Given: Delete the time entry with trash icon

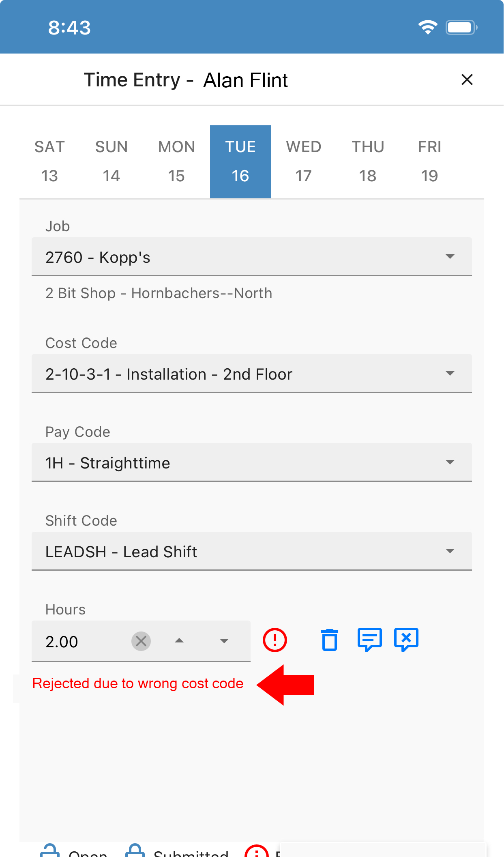Looking at the screenshot, I should tap(329, 640).
